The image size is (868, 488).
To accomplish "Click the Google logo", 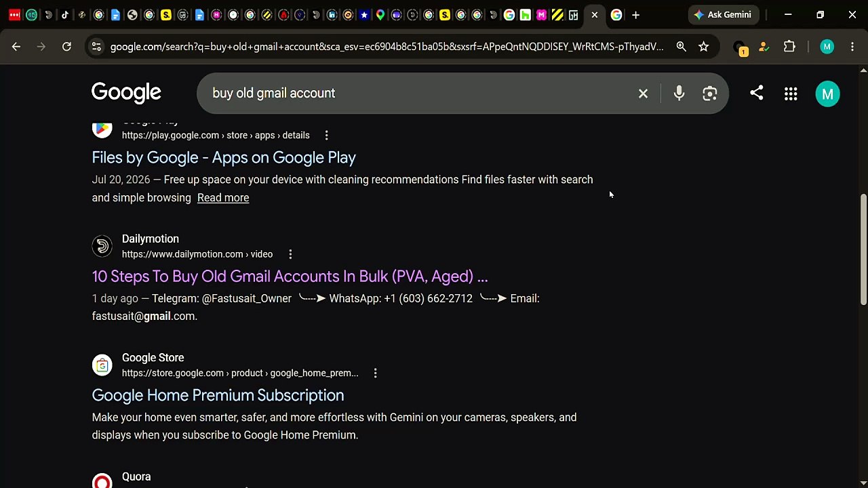I will (126, 93).
